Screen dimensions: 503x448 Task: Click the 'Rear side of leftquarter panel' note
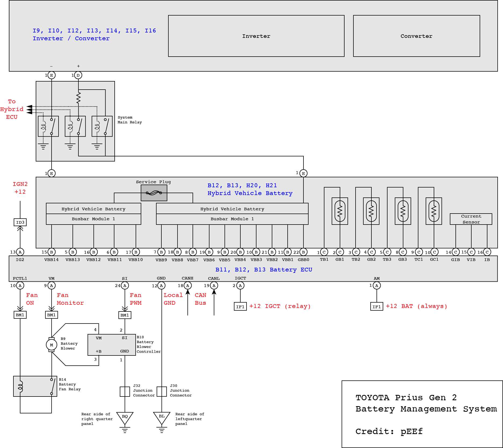[x=190, y=419]
